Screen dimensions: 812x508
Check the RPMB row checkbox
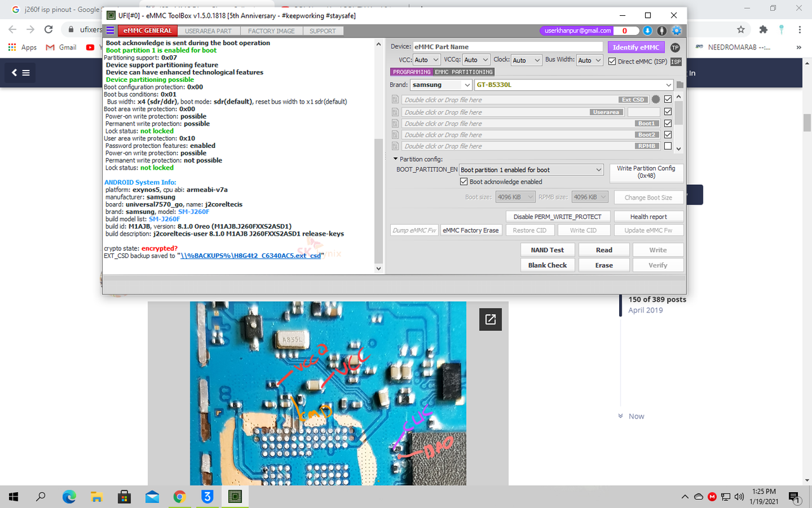(x=668, y=146)
